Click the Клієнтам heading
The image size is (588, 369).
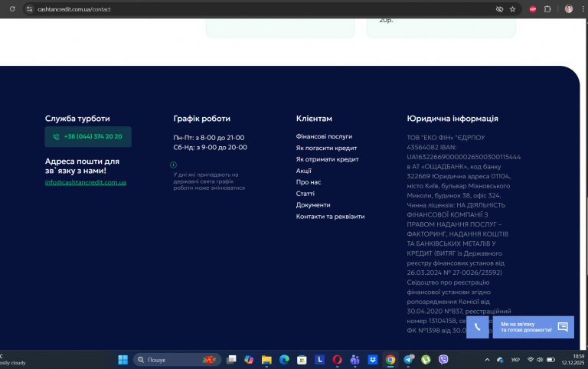click(x=314, y=119)
